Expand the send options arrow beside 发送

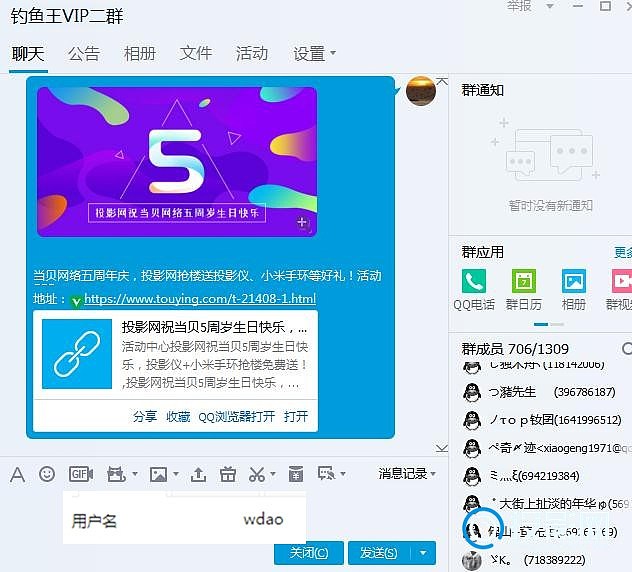click(423, 553)
